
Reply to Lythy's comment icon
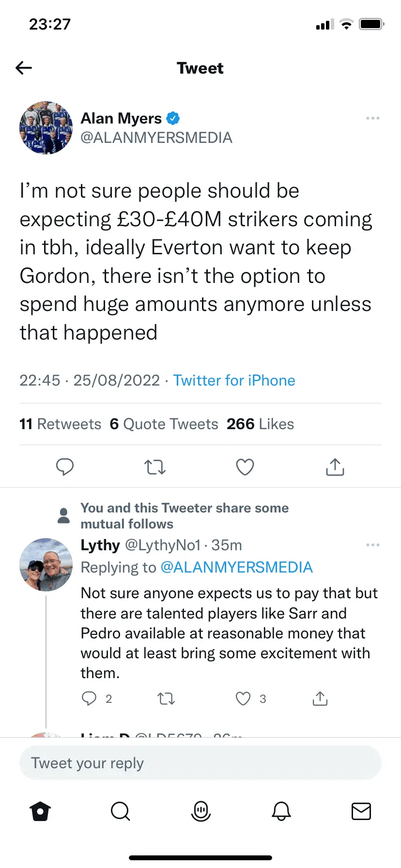tap(89, 698)
